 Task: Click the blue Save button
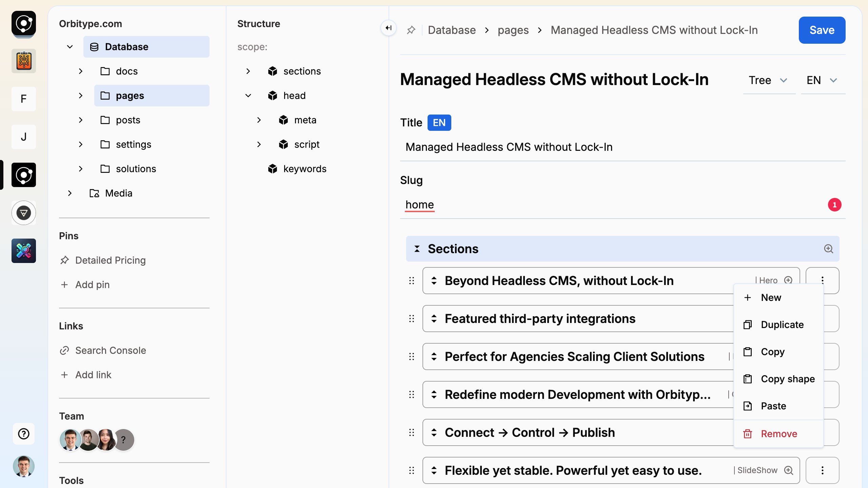pos(822,30)
